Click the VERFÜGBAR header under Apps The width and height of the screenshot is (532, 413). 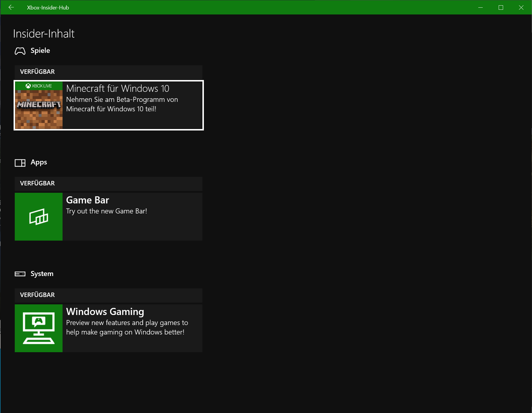pyautogui.click(x=109, y=183)
